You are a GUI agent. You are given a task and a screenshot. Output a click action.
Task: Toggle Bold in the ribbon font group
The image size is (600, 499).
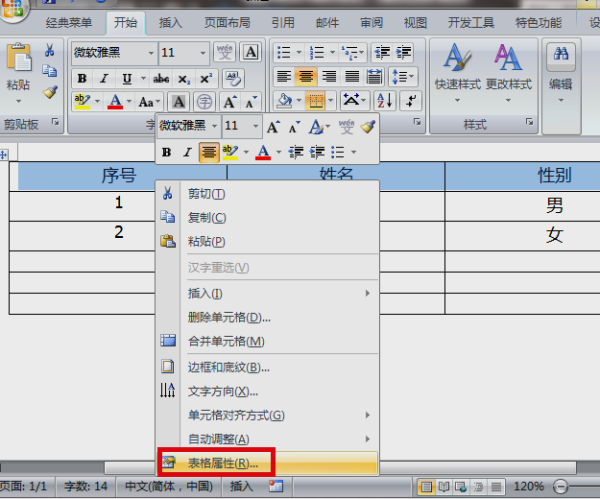82,79
